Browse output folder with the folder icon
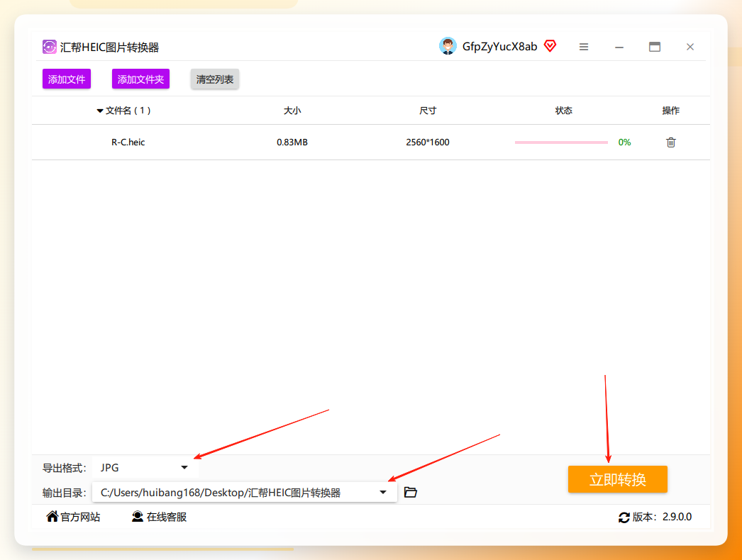The image size is (742, 560). (x=410, y=493)
